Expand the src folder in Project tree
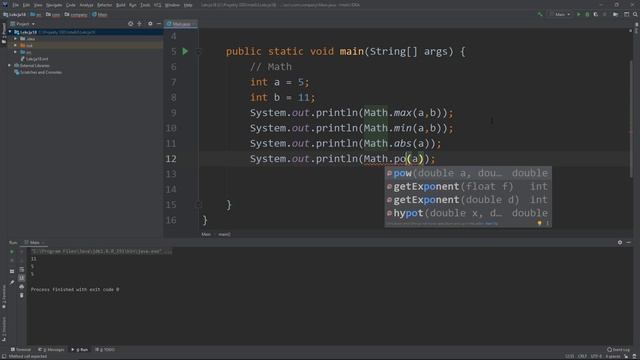The width and height of the screenshot is (640, 360). click(16, 52)
